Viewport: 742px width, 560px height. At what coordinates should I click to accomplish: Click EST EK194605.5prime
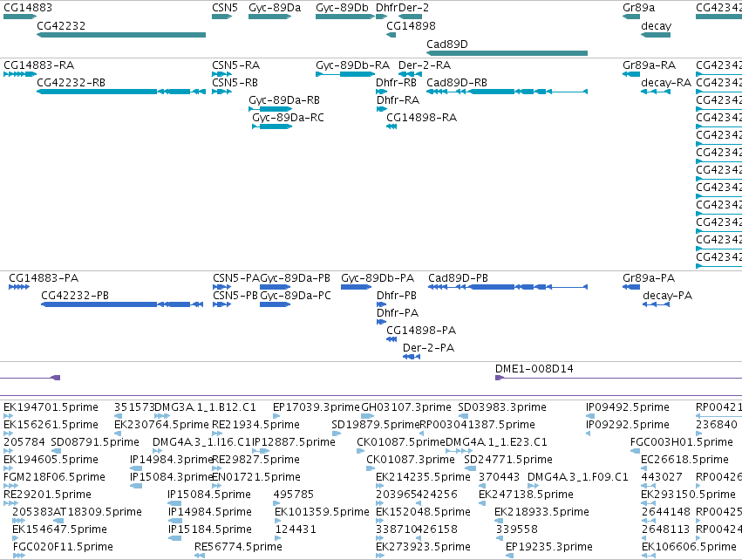click(x=51, y=460)
